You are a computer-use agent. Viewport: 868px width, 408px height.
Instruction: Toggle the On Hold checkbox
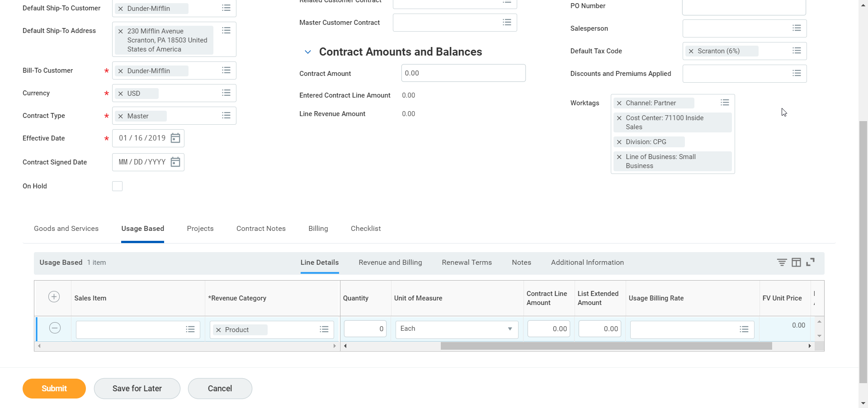(117, 186)
